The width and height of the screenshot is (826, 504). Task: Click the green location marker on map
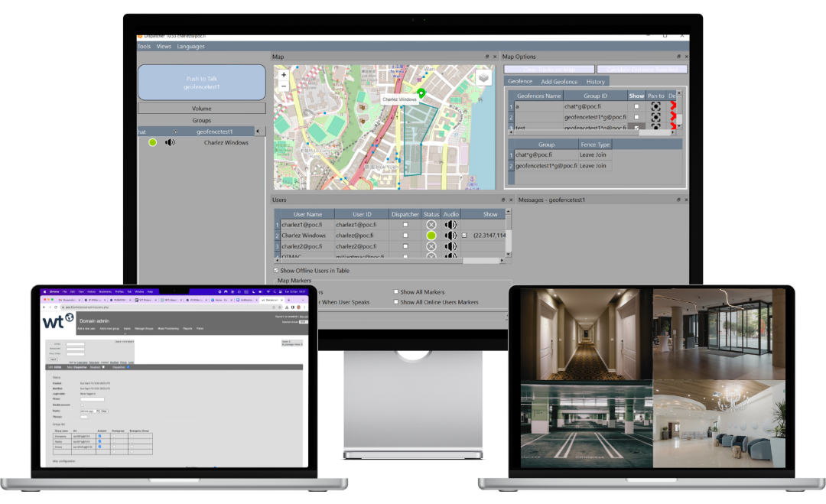[421, 93]
